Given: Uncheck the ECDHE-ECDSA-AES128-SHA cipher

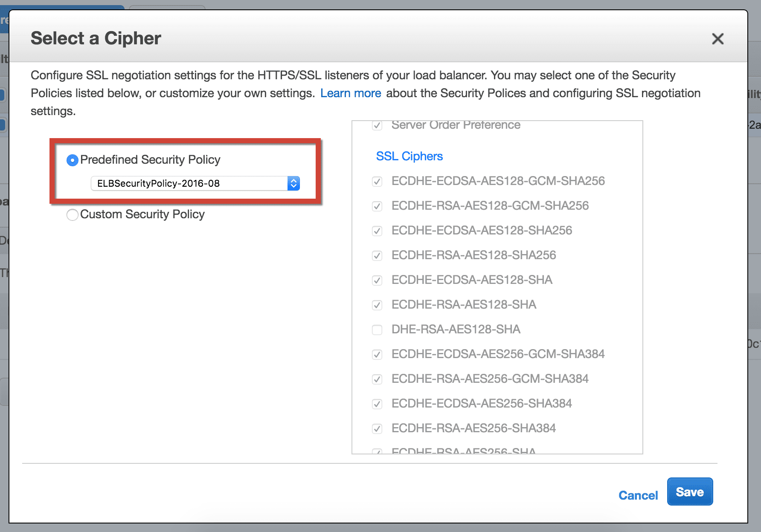Looking at the screenshot, I should click(377, 280).
